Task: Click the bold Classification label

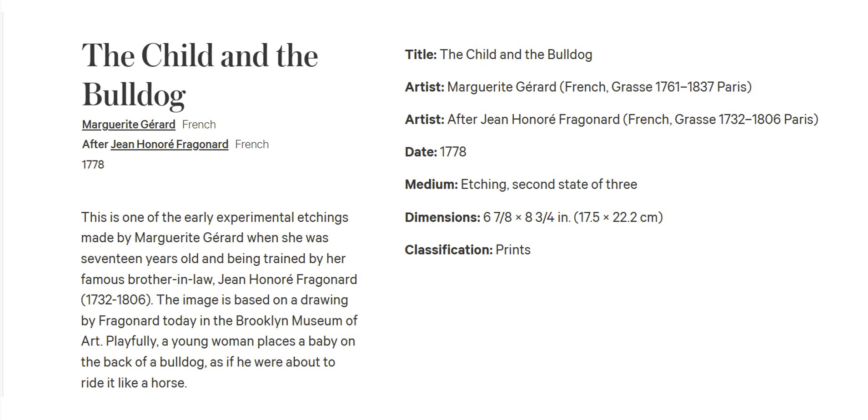Action: click(448, 250)
